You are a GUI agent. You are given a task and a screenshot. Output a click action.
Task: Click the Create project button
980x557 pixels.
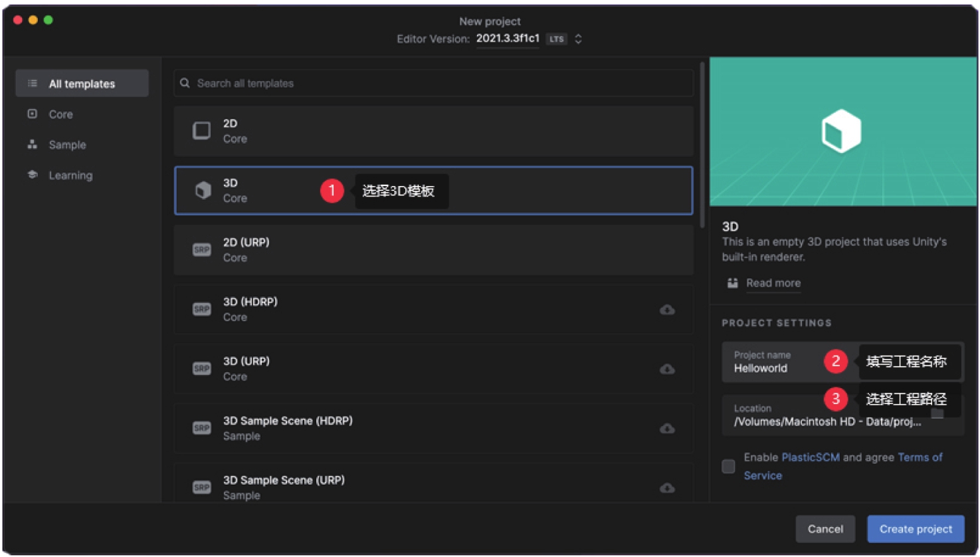(x=916, y=529)
